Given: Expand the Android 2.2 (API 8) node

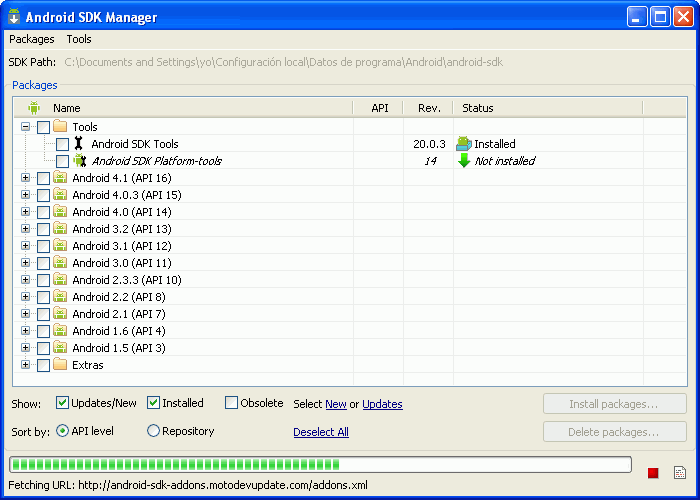Looking at the screenshot, I should (x=25, y=296).
